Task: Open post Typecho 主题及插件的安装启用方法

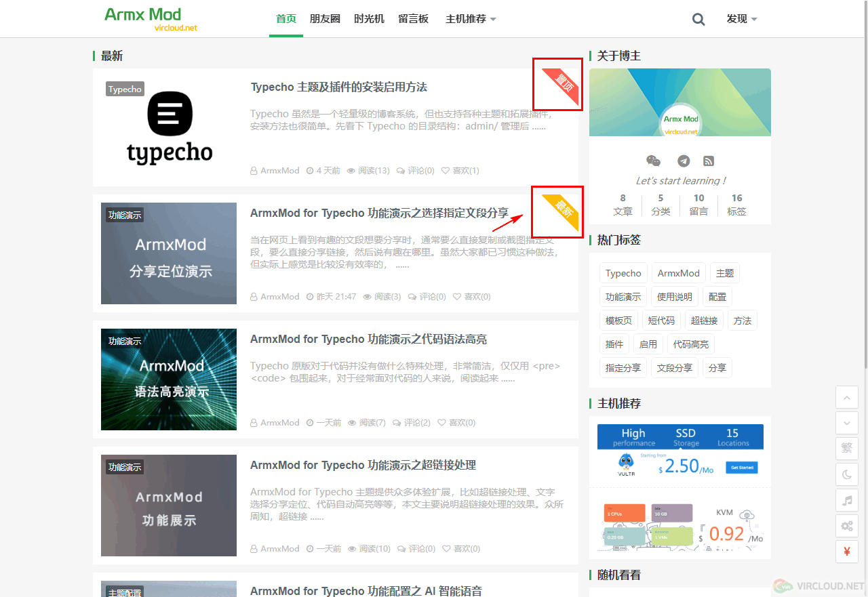Action: (338, 87)
